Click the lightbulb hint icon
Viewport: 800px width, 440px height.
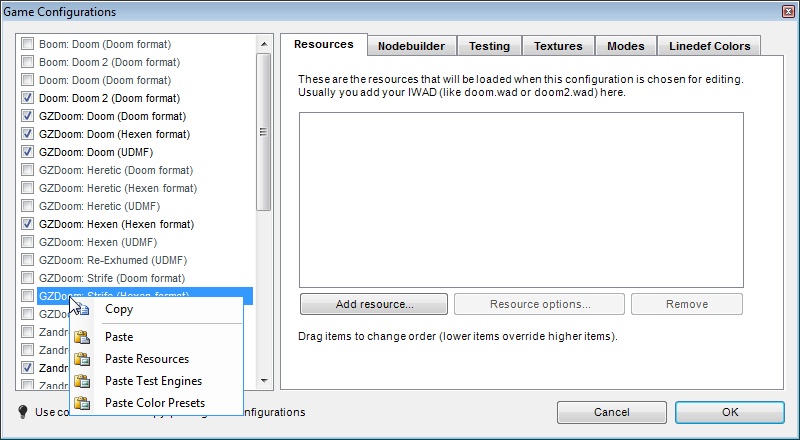coord(23,411)
